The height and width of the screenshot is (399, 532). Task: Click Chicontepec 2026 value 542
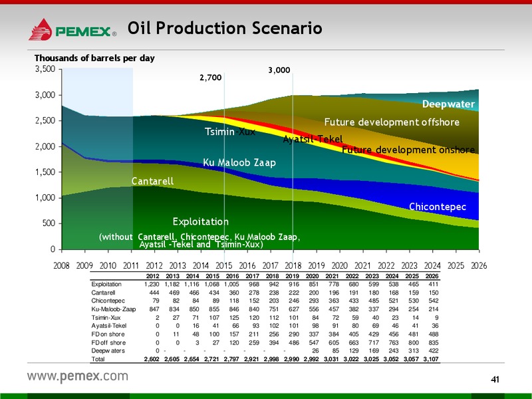(434, 301)
